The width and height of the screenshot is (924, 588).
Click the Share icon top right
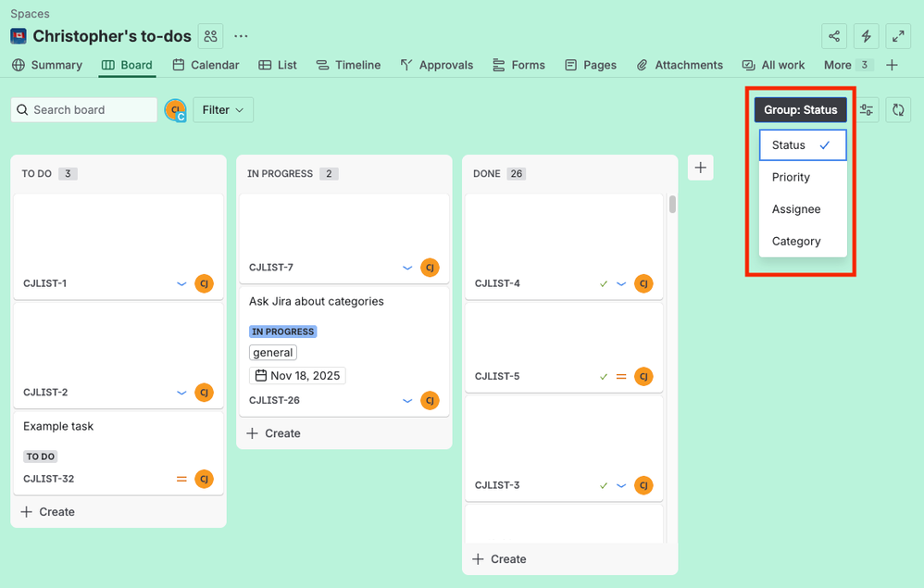pyautogui.click(x=833, y=35)
